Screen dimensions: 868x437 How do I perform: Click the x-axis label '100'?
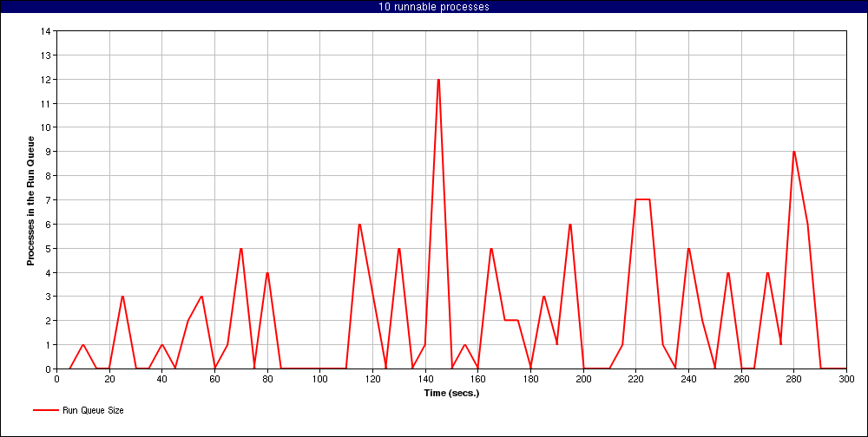pos(320,379)
